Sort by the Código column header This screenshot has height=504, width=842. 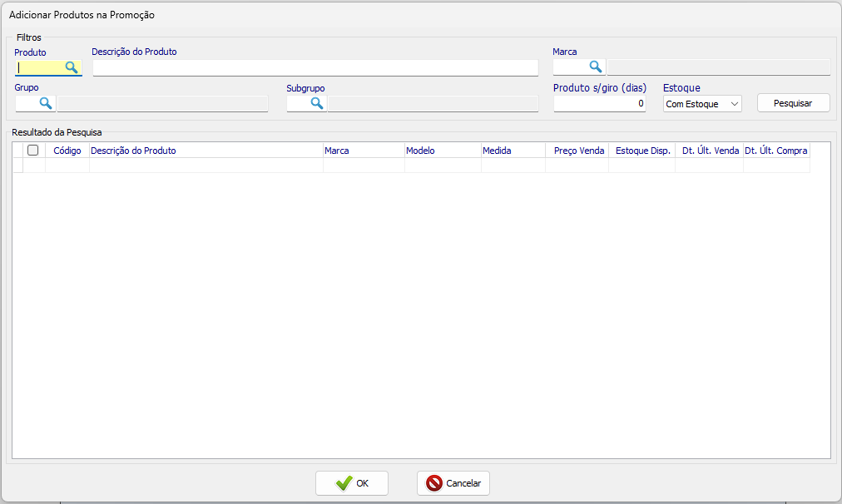[x=67, y=151]
